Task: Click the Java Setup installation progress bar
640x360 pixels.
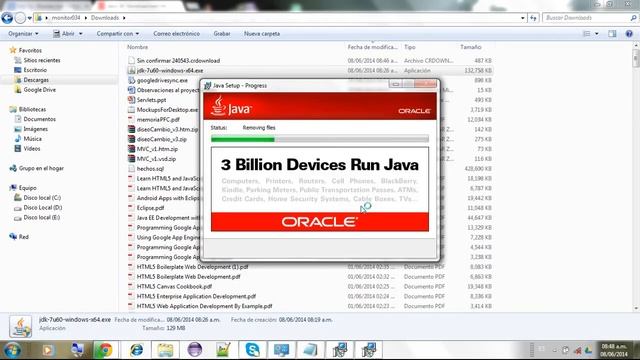Action: (320, 139)
